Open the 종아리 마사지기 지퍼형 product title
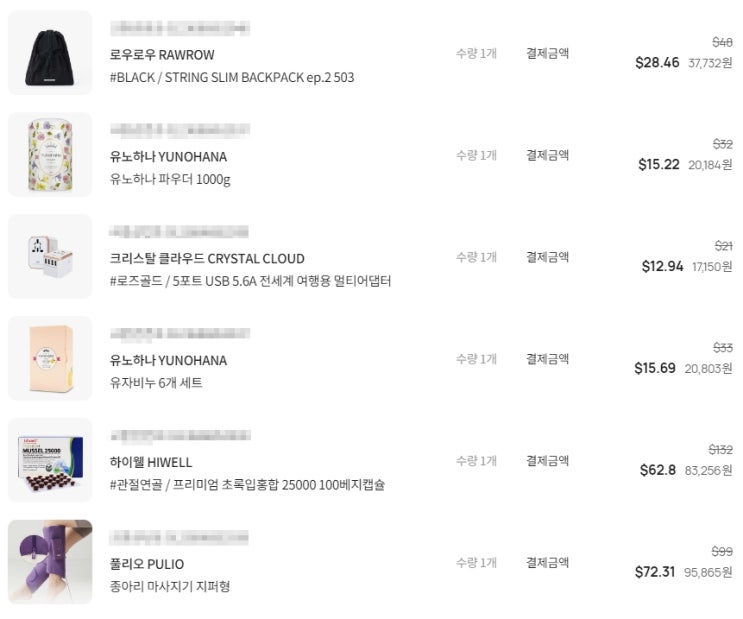The height and width of the screenshot is (619, 743). [170, 588]
